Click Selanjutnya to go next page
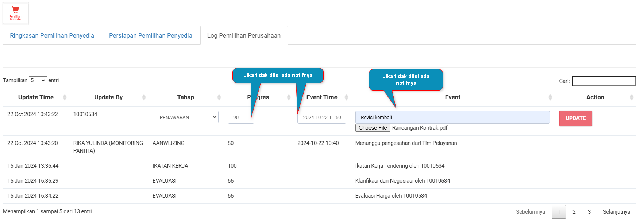The height and width of the screenshot is (222, 644). click(616, 212)
